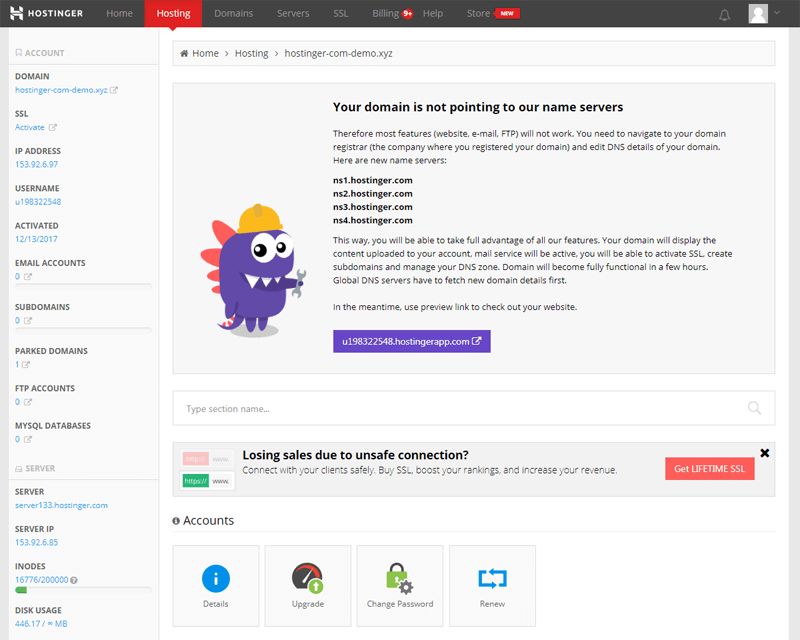
Task: Click the inodes help question mark icon
Action: tap(73, 580)
